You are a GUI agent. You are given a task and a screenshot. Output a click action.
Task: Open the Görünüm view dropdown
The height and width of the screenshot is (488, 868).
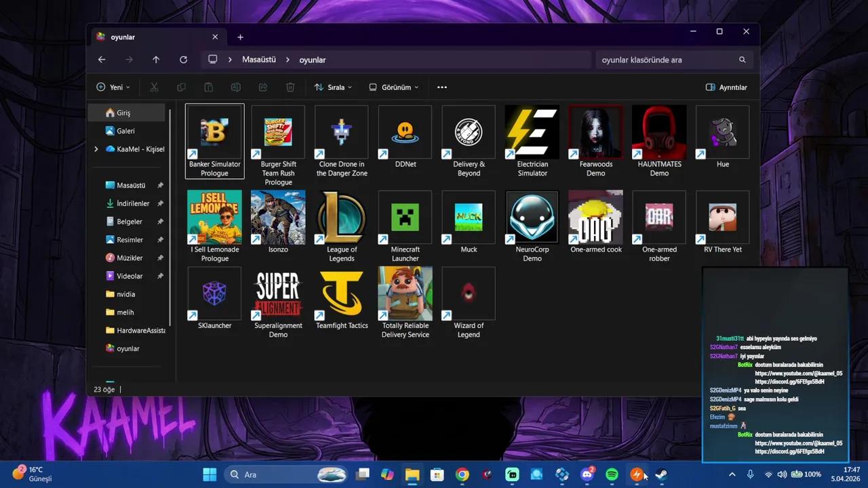tap(393, 87)
